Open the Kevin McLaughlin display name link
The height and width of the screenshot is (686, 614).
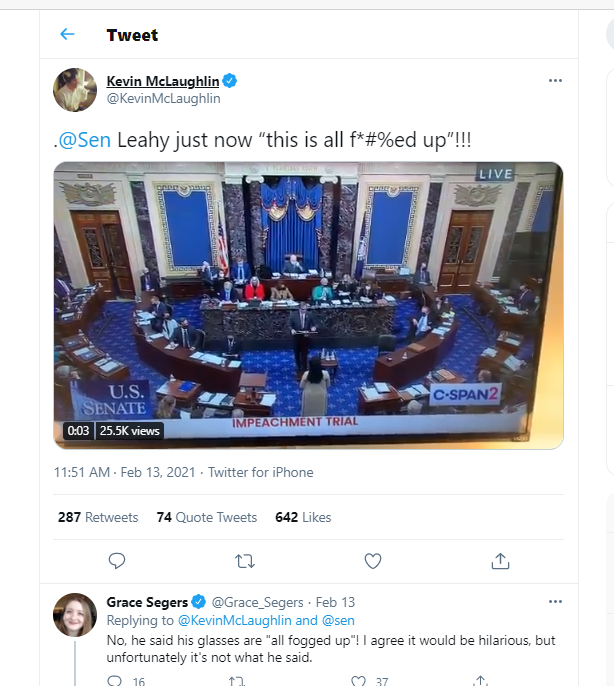pyautogui.click(x=163, y=81)
